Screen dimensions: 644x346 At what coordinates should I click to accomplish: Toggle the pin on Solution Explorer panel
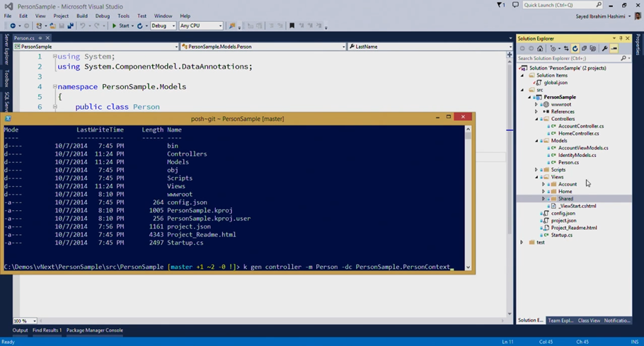click(x=621, y=38)
